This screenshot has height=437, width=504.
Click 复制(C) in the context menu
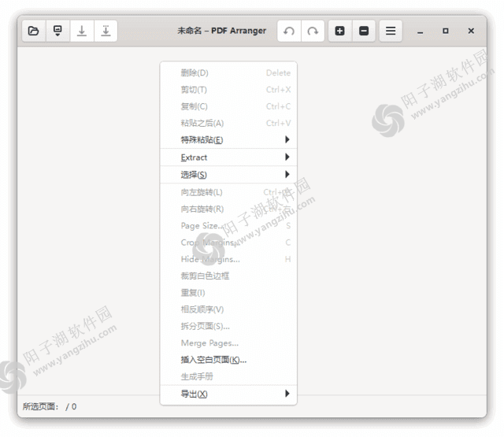(228, 106)
